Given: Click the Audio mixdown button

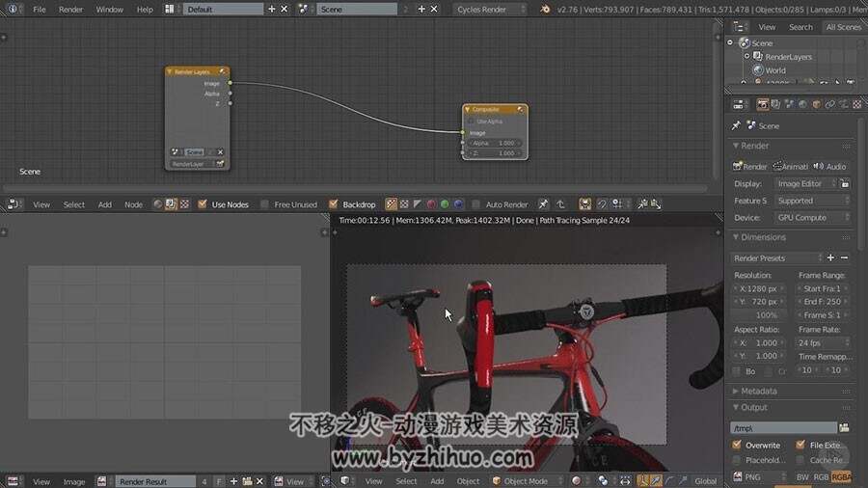Looking at the screenshot, I should click(x=830, y=167).
